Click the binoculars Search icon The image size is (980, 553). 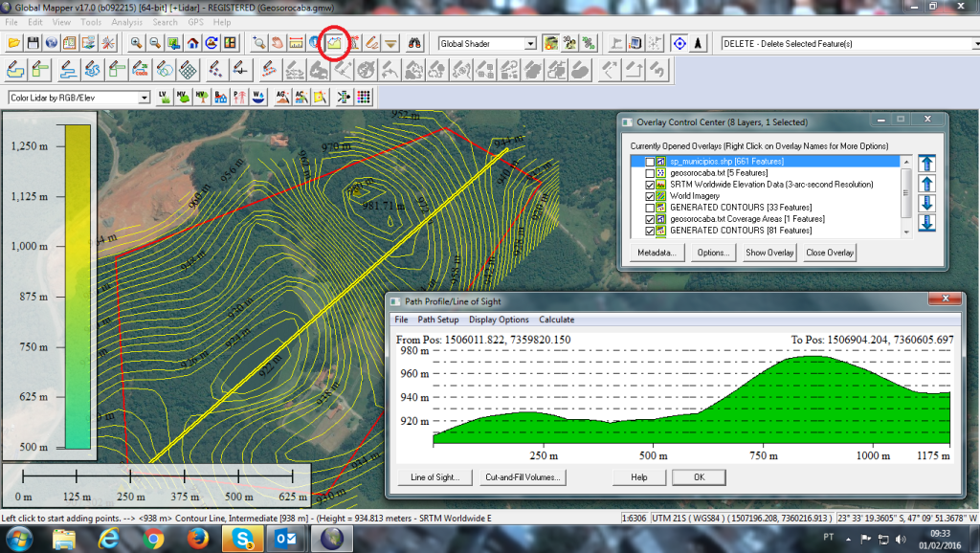pos(415,43)
